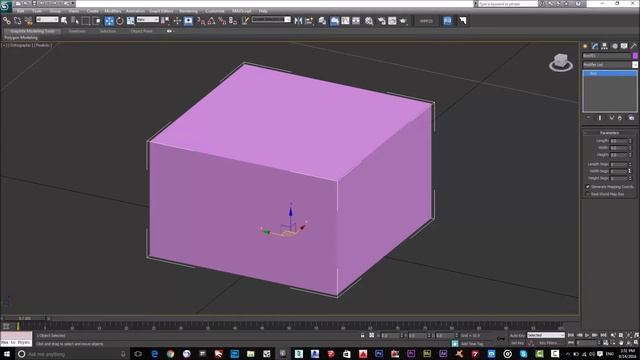Open the Utilities command panel tab
Image resolution: width=640 pixels, height=360 pixels.
[634, 46]
